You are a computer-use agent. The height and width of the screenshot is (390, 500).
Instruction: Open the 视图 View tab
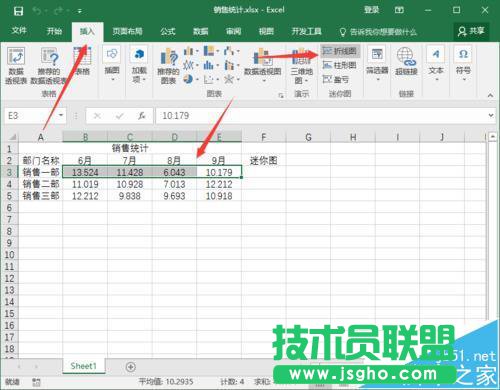(x=266, y=31)
